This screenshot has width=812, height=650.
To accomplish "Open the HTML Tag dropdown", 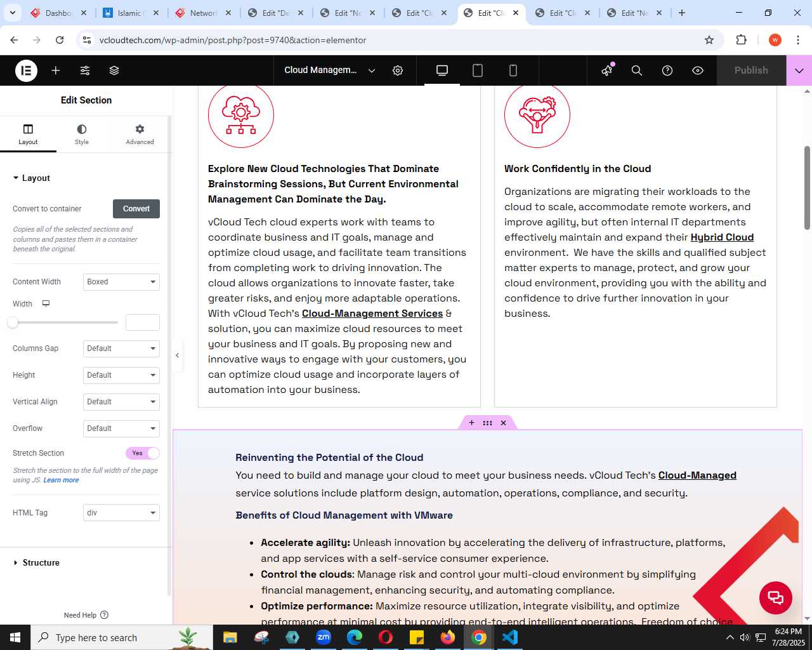I will click(121, 513).
